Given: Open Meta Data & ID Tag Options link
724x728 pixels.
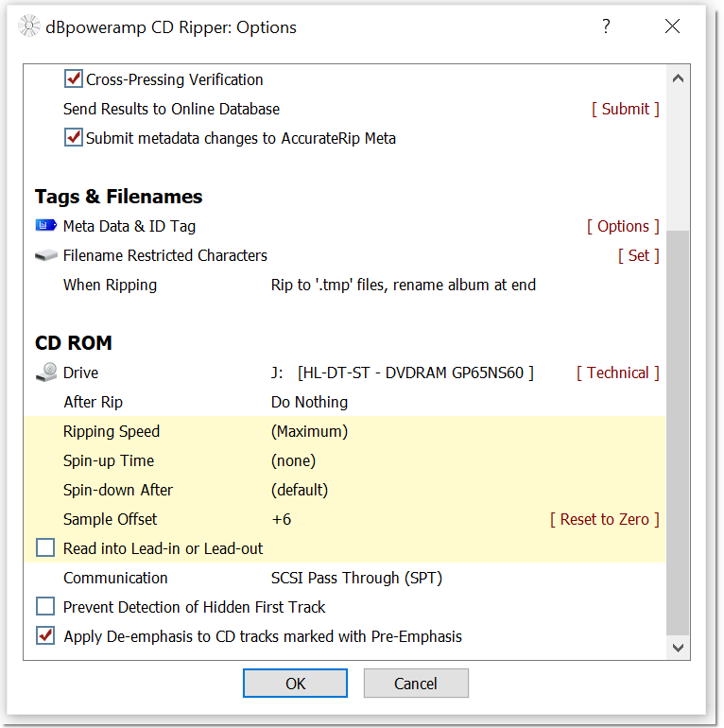Looking at the screenshot, I should point(623,226).
